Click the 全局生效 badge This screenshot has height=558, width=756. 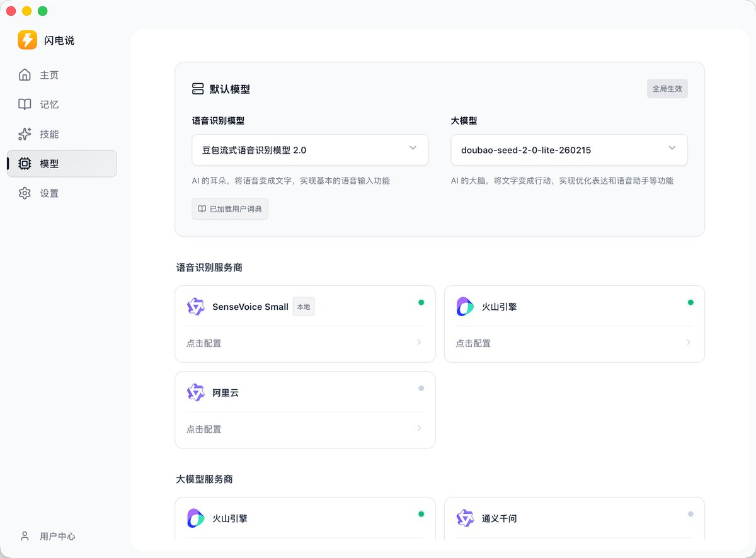point(667,89)
